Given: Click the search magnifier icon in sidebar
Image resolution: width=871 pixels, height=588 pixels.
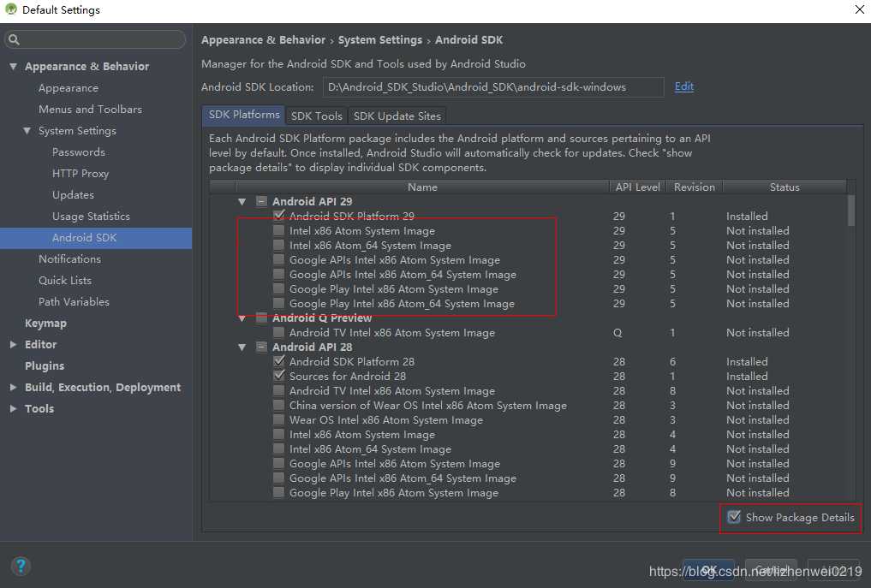Looking at the screenshot, I should (15, 39).
